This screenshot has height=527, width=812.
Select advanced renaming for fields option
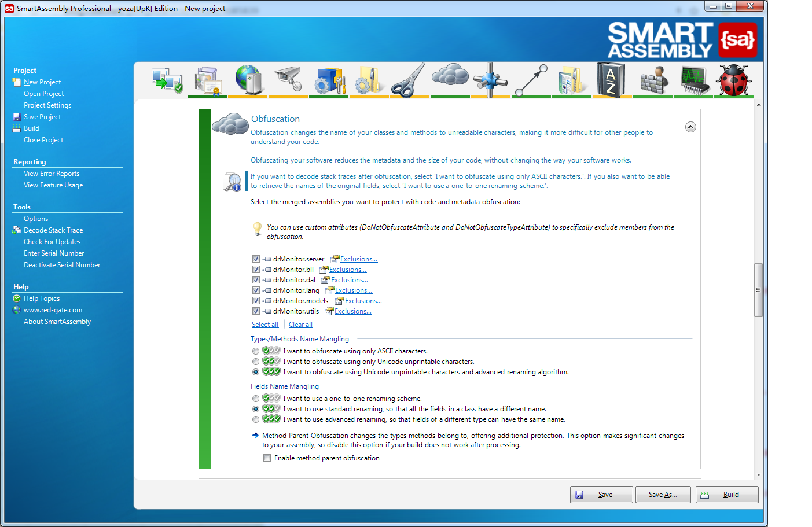[256, 419]
